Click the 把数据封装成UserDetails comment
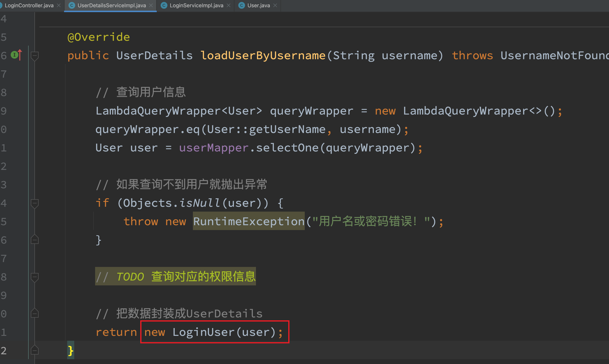Viewport: 609px width, 364px height. point(179,314)
